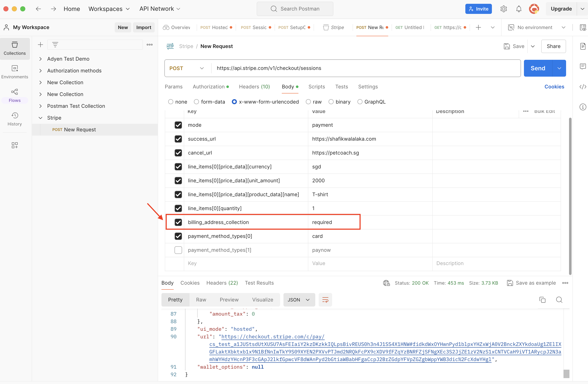Navigate forward with the right arrow
Screen dimensions: 588x384
click(x=53, y=9)
